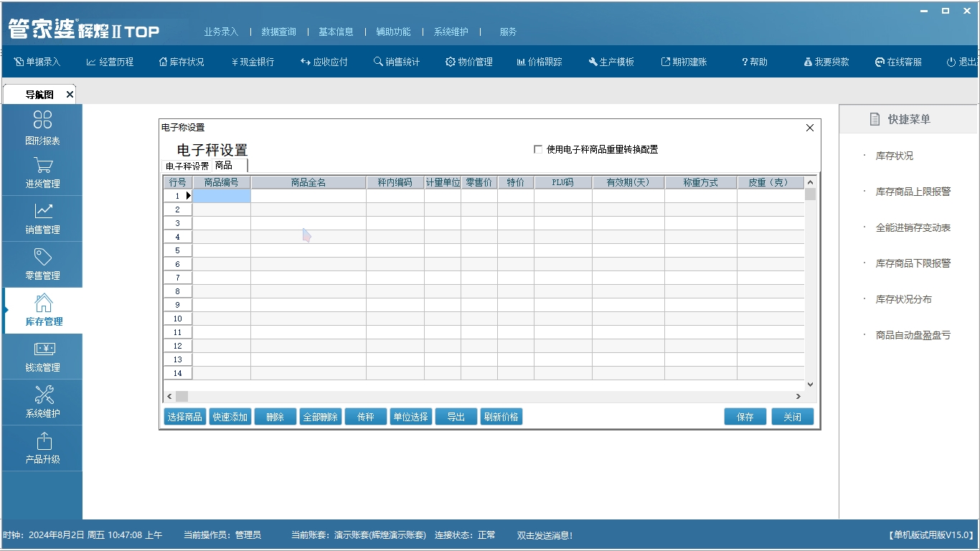
Task: Click the 全部删除 button
Action: click(320, 417)
